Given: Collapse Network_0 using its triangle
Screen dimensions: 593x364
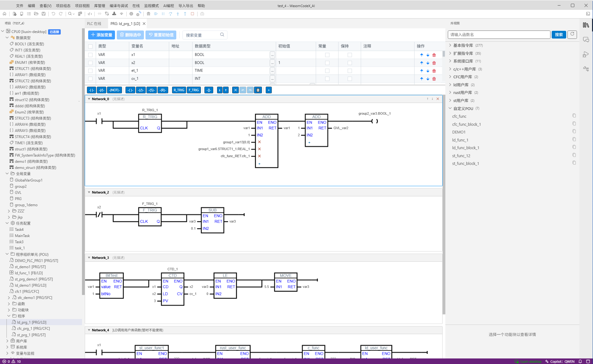Looking at the screenshot, I should [x=89, y=99].
